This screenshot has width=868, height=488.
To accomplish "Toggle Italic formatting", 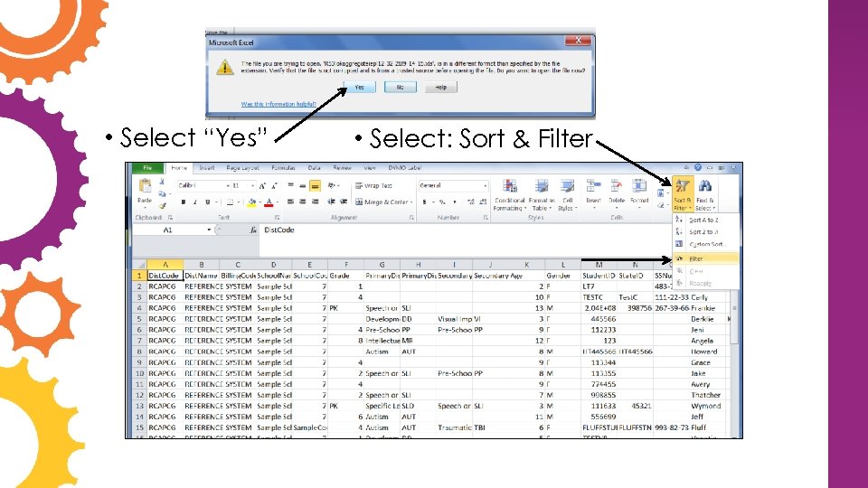I will coord(195,202).
